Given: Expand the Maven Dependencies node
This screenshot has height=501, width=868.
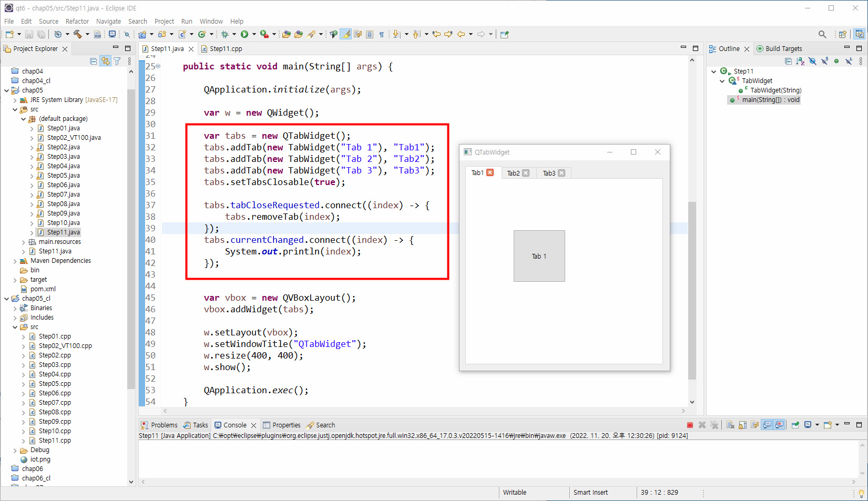Looking at the screenshot, I should click(x=15, y=261).
